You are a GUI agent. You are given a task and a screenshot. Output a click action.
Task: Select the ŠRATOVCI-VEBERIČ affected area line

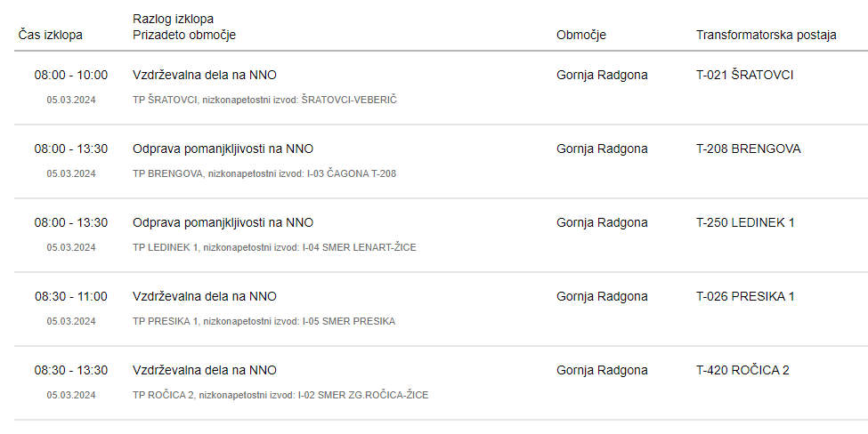(x=264, y=100)
